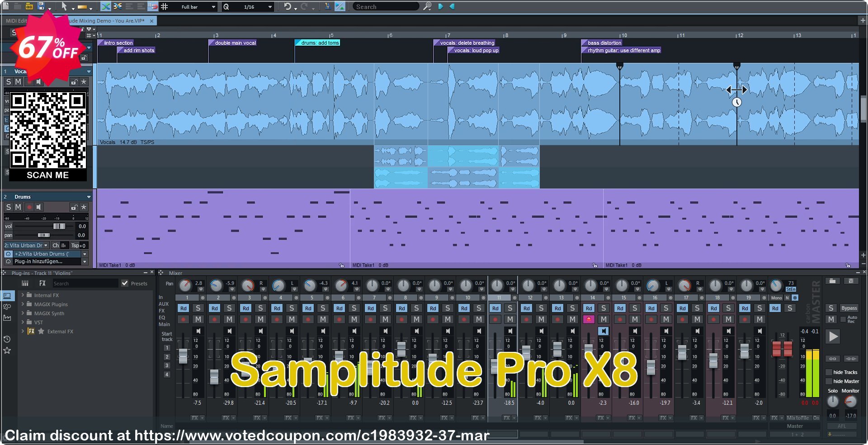The width and height of the screenshot is (868, 445).
Task: Click the folder icon above master section
Action: pyautogui.click(x=832, y=281)
